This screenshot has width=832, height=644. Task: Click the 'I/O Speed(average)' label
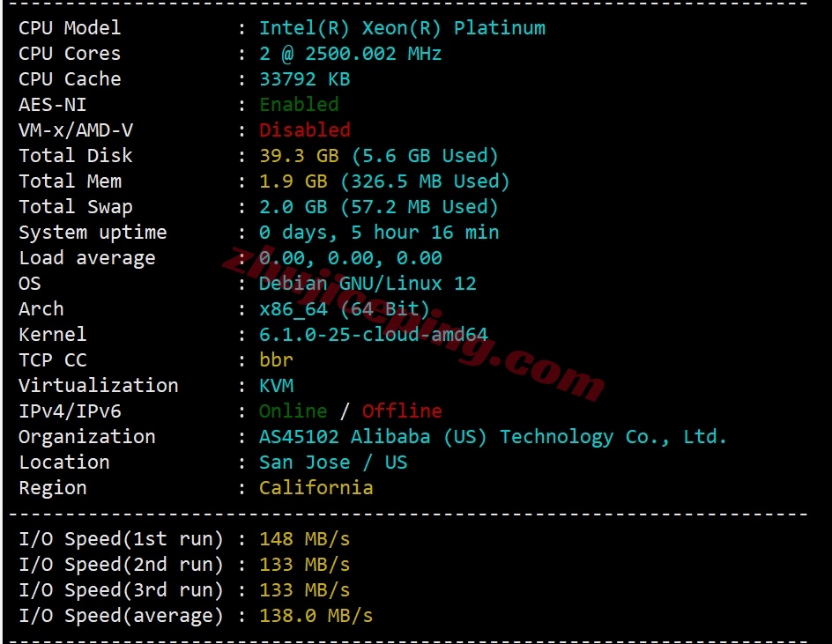pyautogui.click(x=121, y=615)
